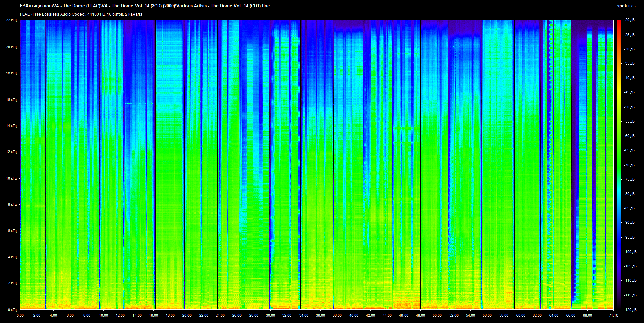
Task: Click the file path title text
Action: pyautogui.click(x=145, y=6)
